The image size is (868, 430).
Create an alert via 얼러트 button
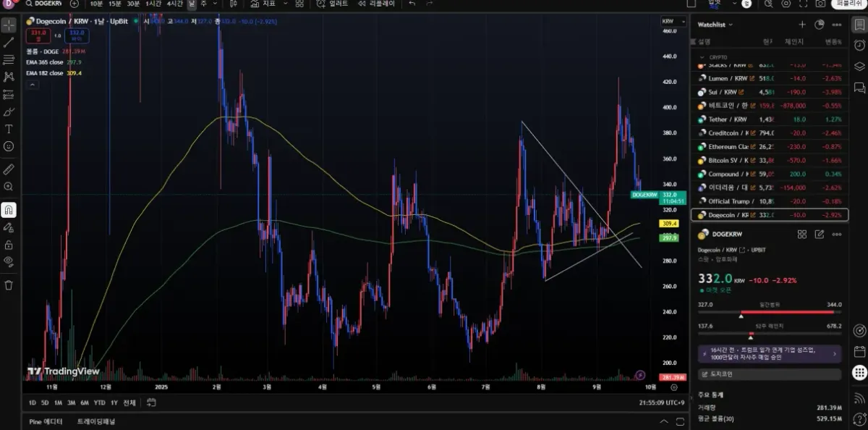tap(333, 4)
